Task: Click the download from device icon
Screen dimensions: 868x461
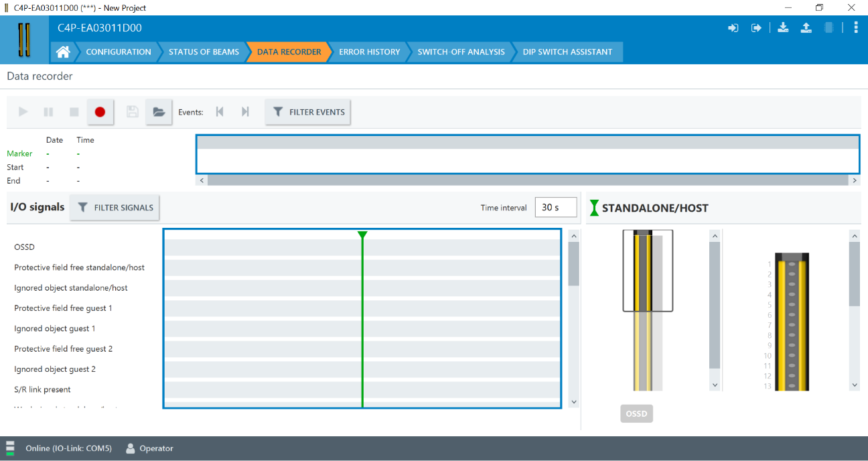Action: pos(783,28)
